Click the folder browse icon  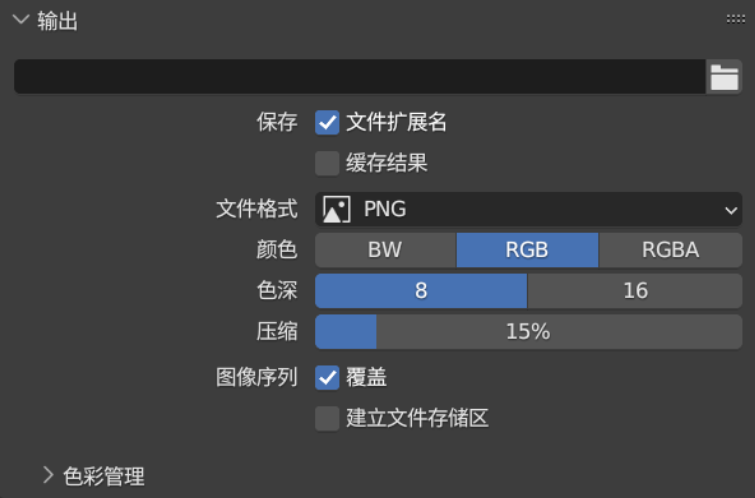click(x=723, y=77)
